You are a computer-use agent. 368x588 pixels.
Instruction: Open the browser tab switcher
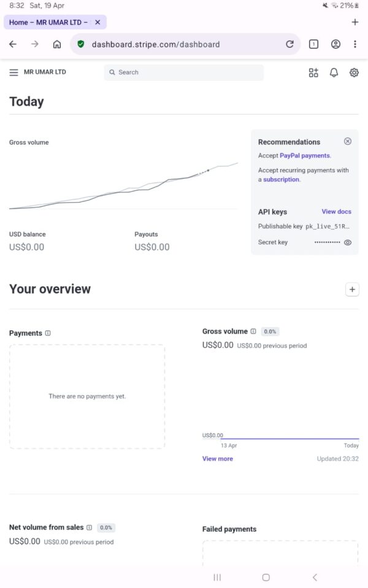(x=313, y=44)
